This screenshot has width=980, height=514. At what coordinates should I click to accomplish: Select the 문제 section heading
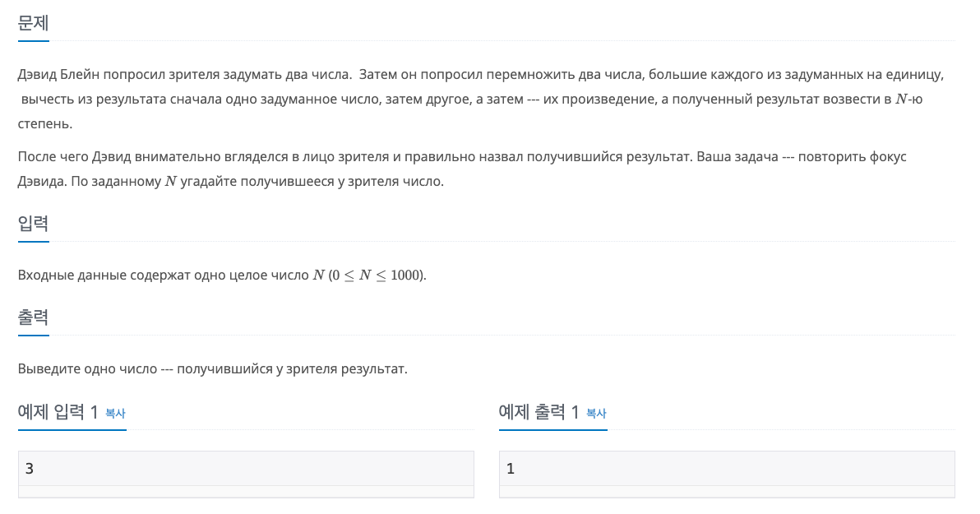(x=33, y=24)
